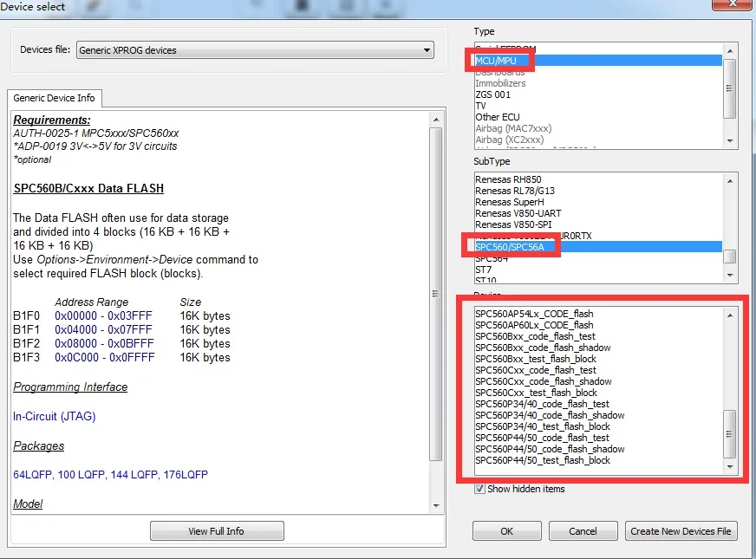
Task: Choose Renesas SuperH subtype
Action: click(598, 202)
